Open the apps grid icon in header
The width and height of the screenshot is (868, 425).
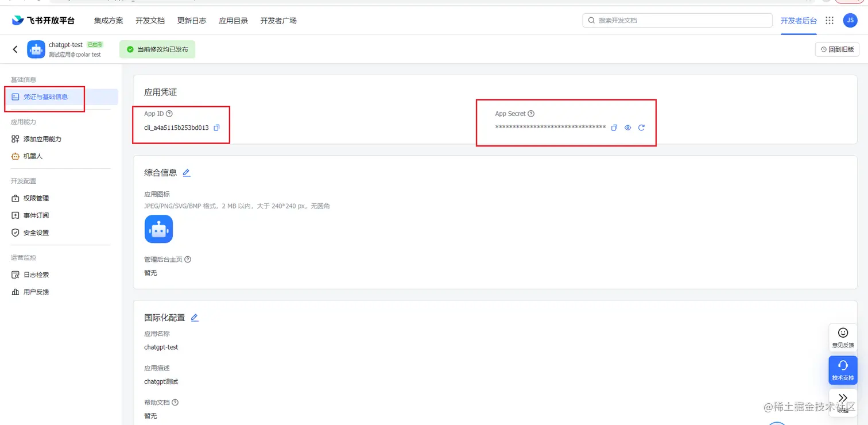coord(830,20)
